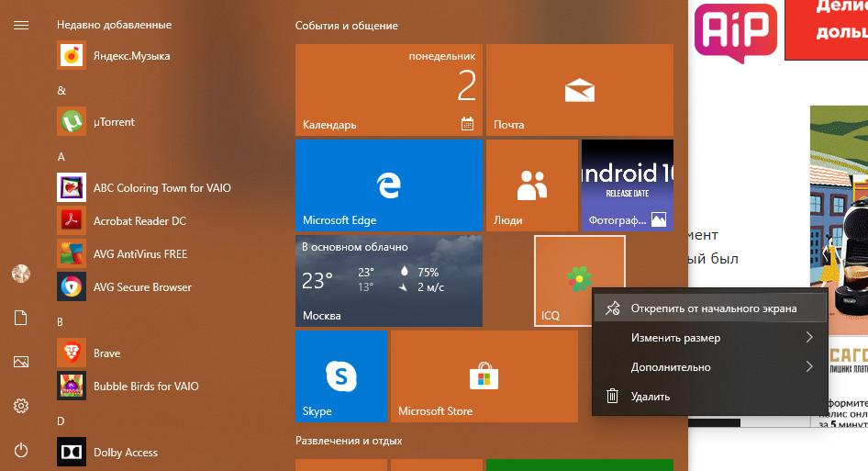Open the Settings gear in sidebar
Viewport: 868px width, 471px height.
[x=21, y=406]
